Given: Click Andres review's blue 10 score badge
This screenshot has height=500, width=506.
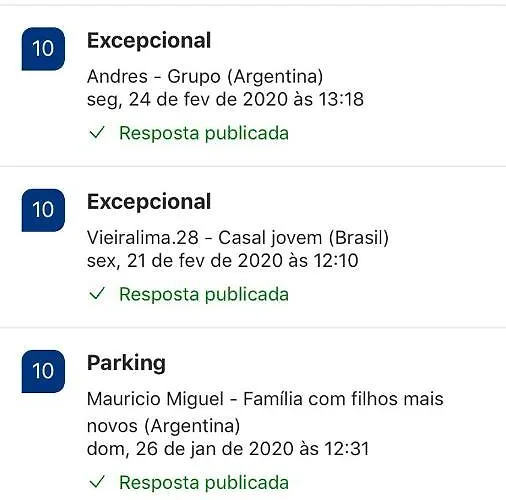Looking at the screenshot, I should (x=43, y=49).
